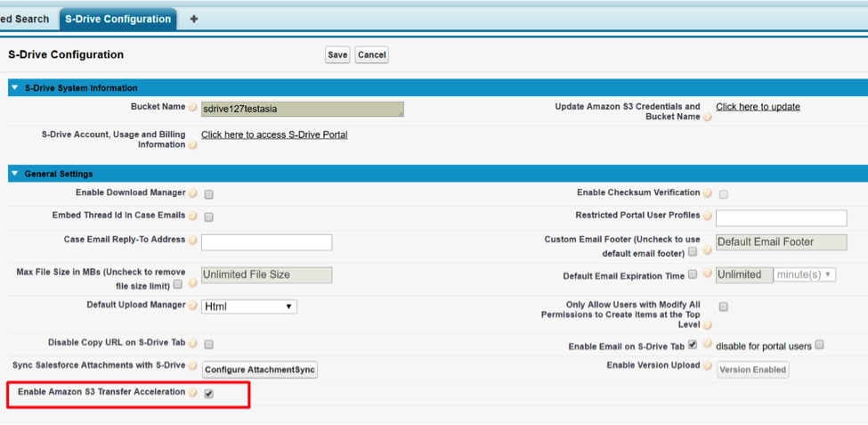868x425 pixels.
Task: Focus the Bucket Name field
Action: pos(303,110)
